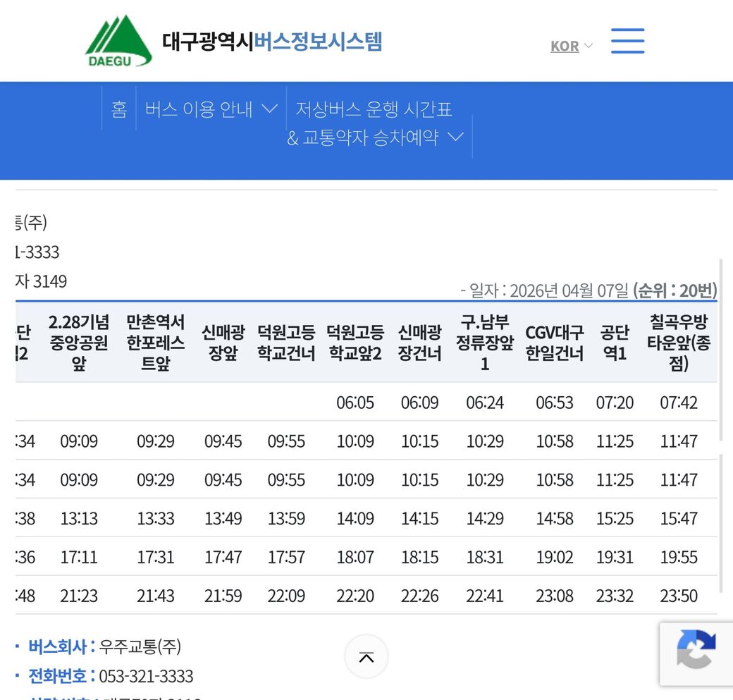Tap the scroll-to-top arrow button
Screen dimensions: 733x700
tap(366, 657)
